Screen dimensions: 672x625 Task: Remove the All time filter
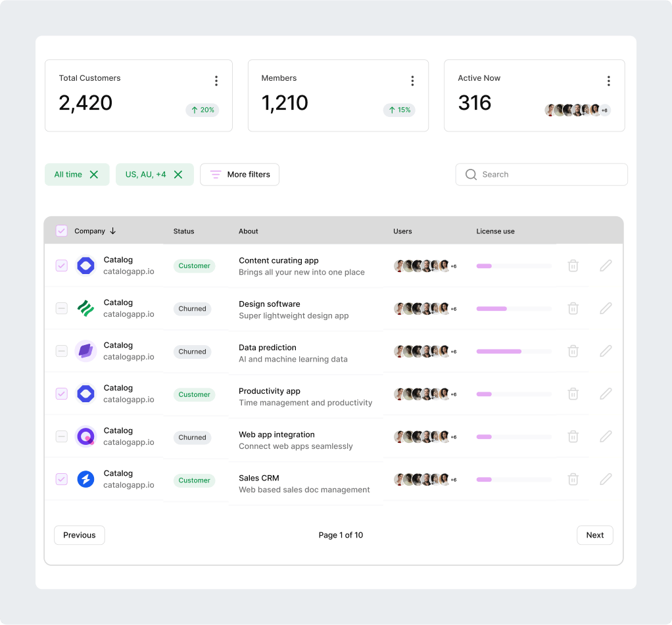[x=94, y=175]
